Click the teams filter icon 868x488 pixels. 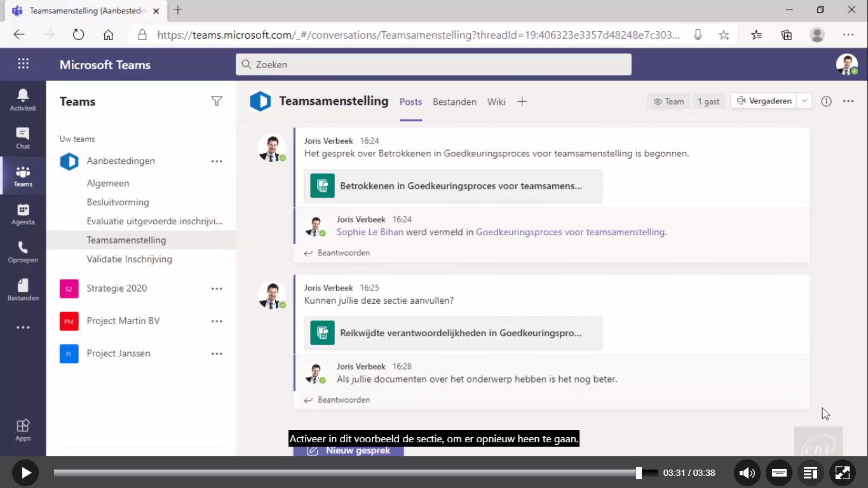[217, 101]
